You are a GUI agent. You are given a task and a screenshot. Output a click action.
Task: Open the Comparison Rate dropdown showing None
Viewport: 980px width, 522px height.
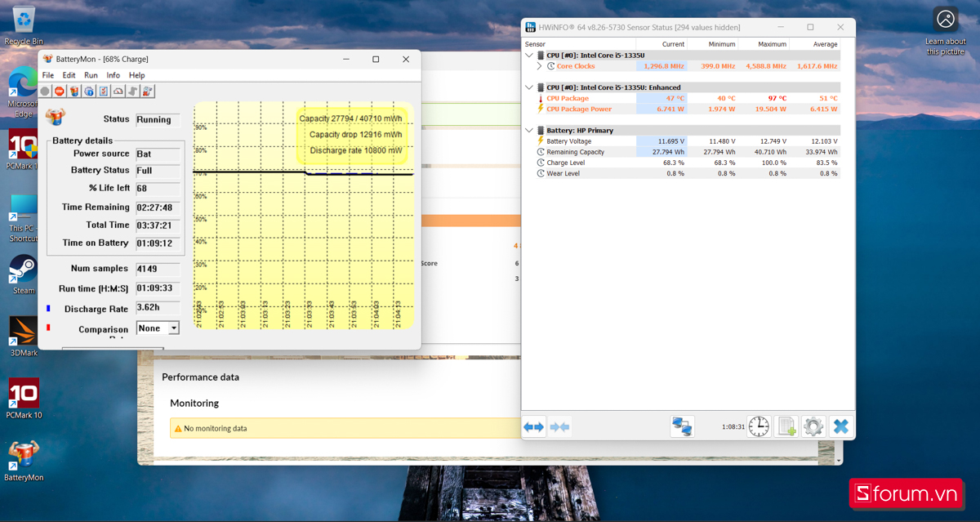click(158, 328)
